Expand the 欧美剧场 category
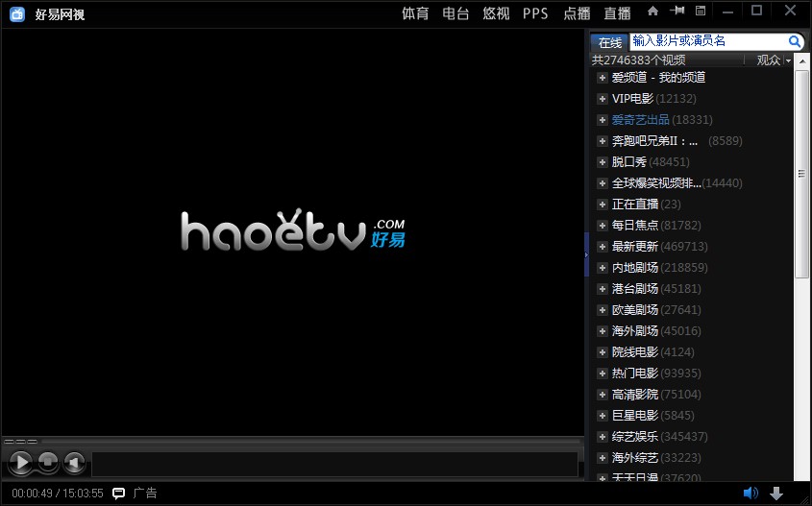This screenshot has height=506, width=812. [602, 310]
